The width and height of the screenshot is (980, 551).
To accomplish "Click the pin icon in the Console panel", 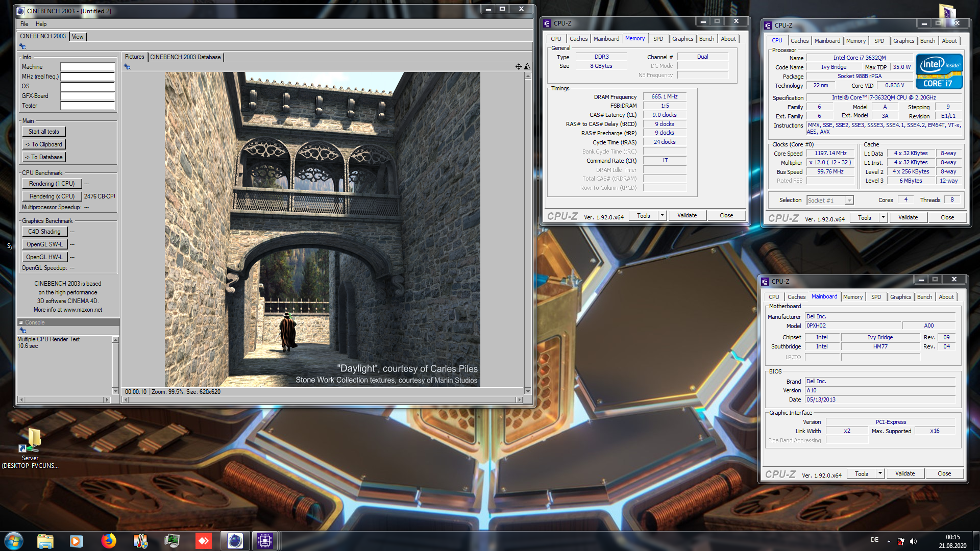I will pos(23,331).
